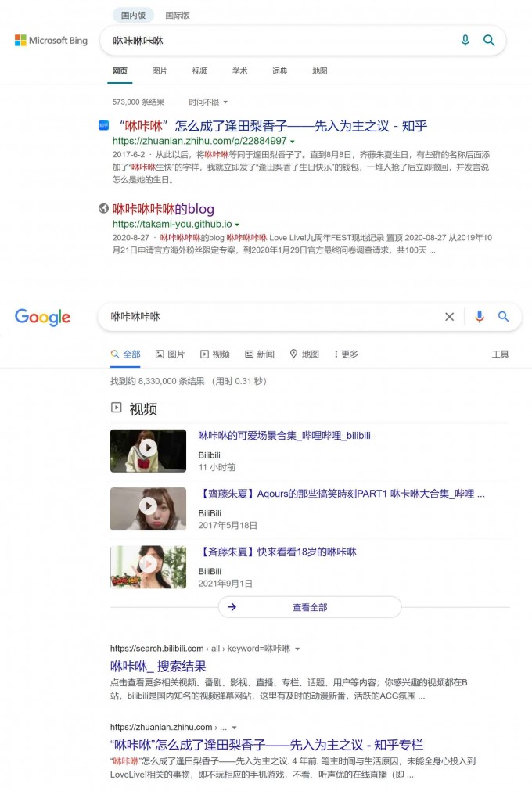This screenshot has width=532, height=791.
Task: Expand the zhuanlan.zhihu.com URL dropdown arrow in Bing
Action: [x=293, y=142]
